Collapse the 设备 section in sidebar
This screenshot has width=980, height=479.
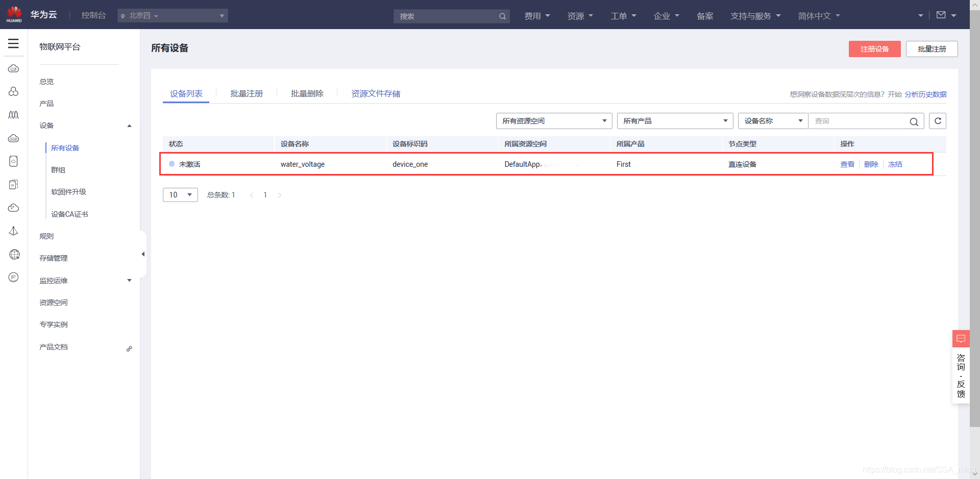pyautogui.click(x=129, y=126)
